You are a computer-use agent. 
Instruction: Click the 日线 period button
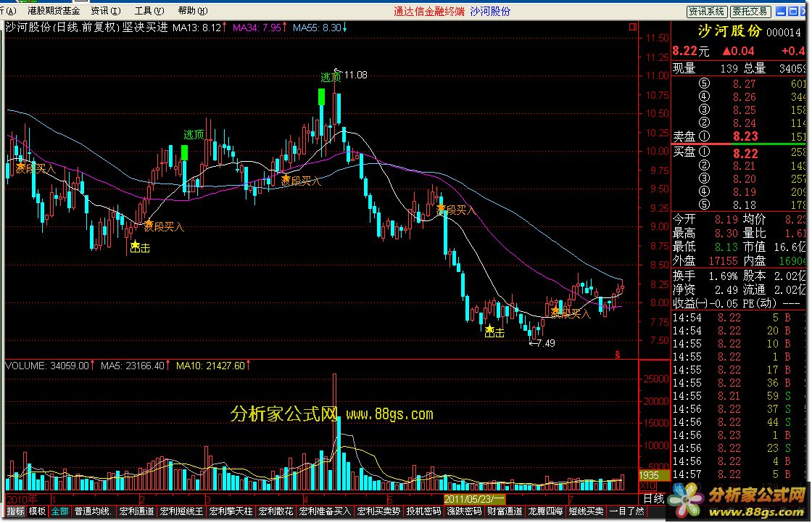click(x=653, y=498)
